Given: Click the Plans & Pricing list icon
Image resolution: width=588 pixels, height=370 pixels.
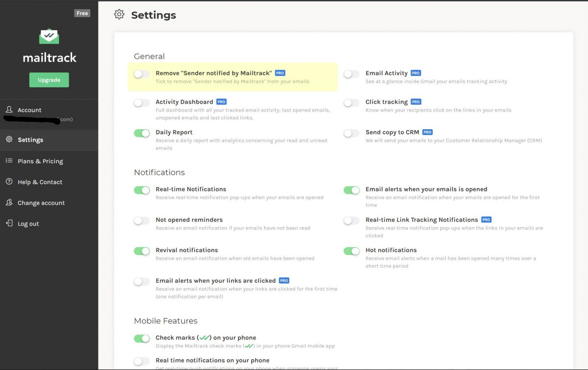Looking at the screenshot, I should [x=9, y=161].
